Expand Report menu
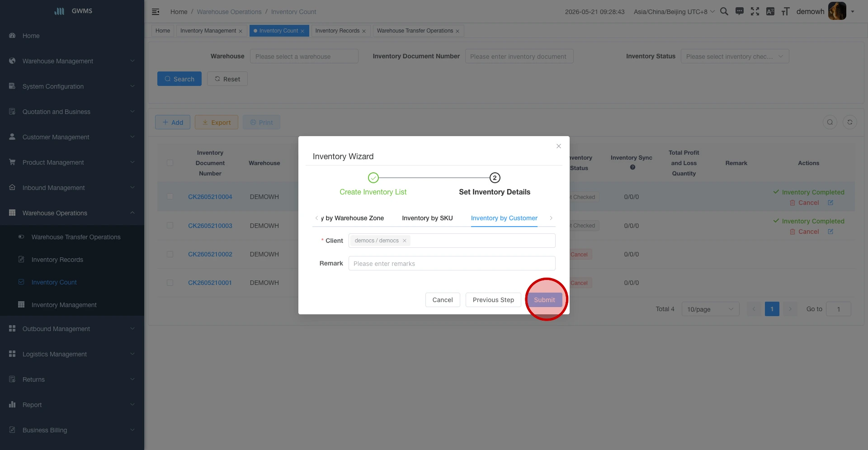The height and width of the screenshot is (450, 868). click(72, 405)
